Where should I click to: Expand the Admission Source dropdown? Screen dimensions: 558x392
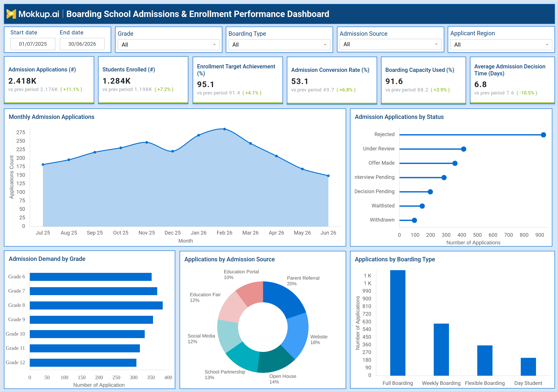(390, 44)
